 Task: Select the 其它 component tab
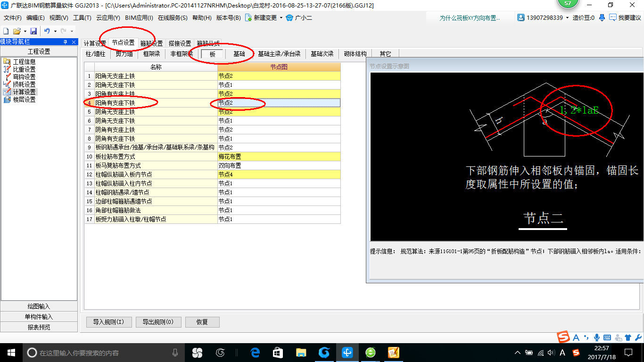tap(385, 54)
